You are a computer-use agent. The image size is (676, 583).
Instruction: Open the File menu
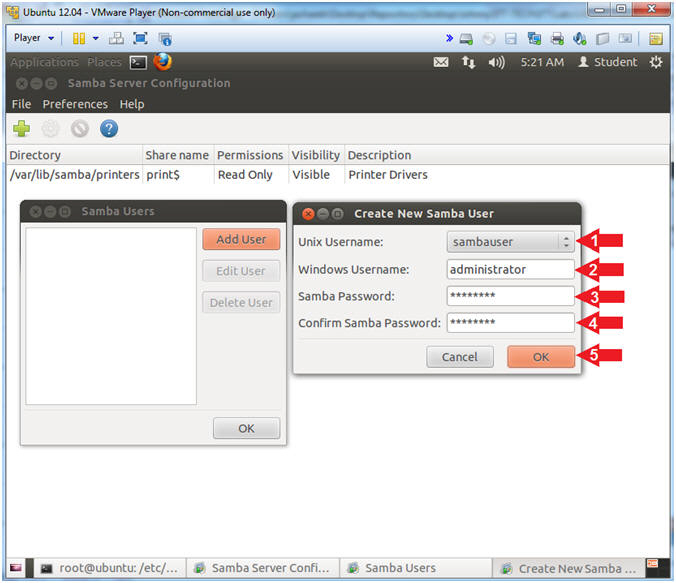22,104
